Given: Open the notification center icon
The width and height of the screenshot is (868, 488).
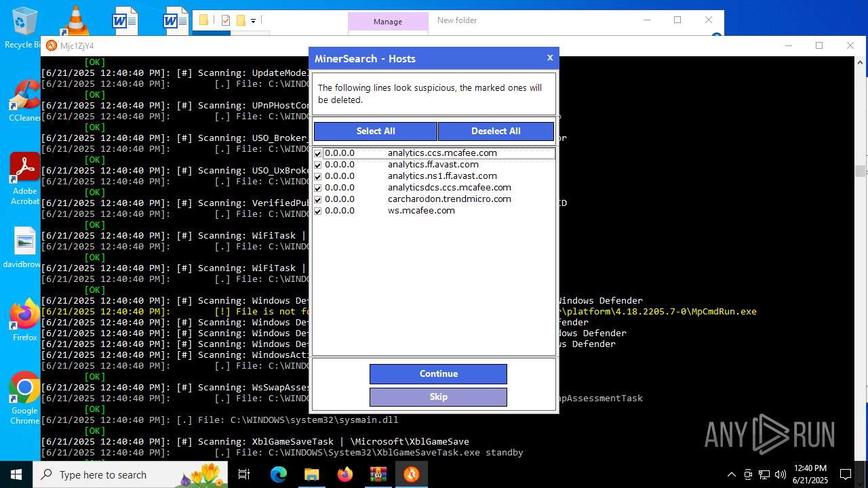Looking at the screenshot, I should tap(846, 474).
